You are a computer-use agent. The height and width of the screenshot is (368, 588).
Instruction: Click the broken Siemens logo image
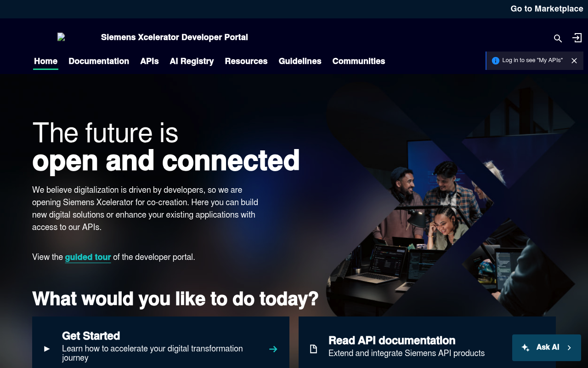61,37
